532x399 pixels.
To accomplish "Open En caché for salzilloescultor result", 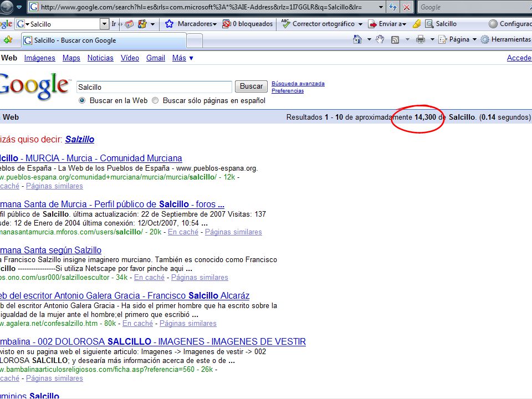I will pos(149,278).
